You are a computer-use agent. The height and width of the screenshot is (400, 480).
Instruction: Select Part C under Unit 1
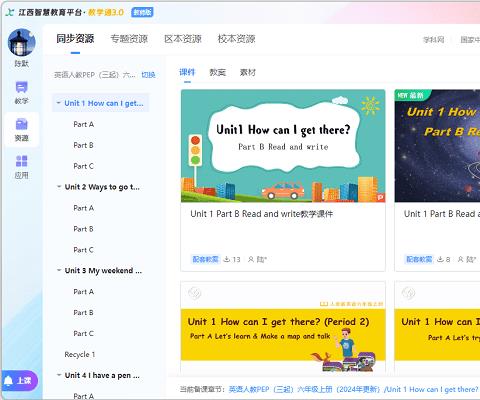[x=84, y=166]
